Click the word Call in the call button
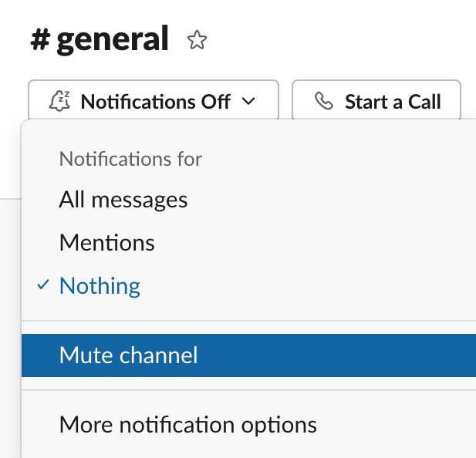 424,102
